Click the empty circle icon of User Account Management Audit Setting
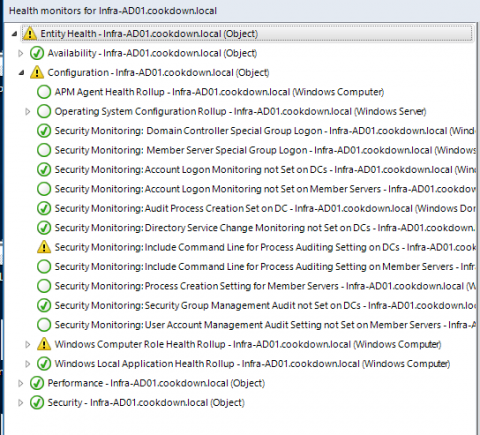This screenshot has height=435, width=480. click(44, 325)
